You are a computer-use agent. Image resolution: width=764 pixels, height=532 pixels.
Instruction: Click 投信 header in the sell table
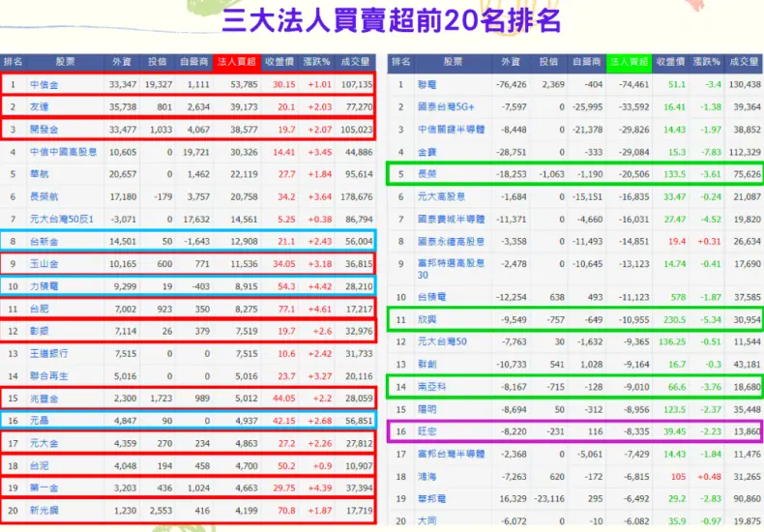(x=548, y=62)
